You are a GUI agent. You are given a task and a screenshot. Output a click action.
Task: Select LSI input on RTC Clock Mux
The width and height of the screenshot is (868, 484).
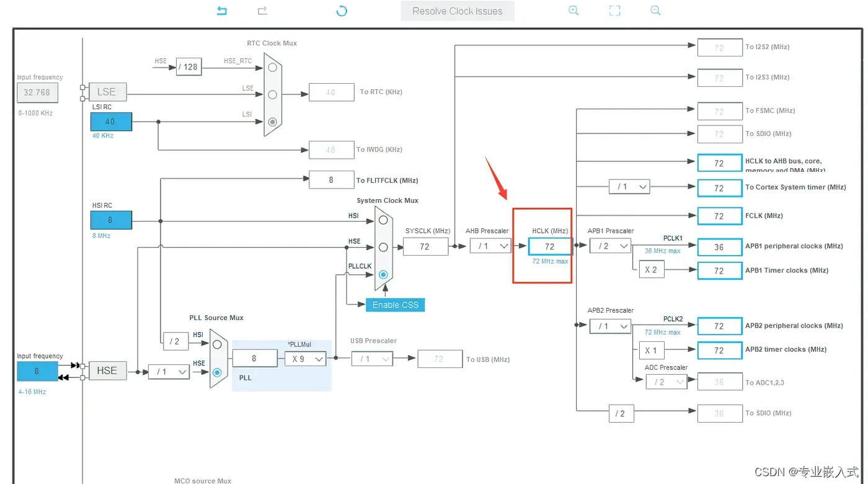click(272, 122)
